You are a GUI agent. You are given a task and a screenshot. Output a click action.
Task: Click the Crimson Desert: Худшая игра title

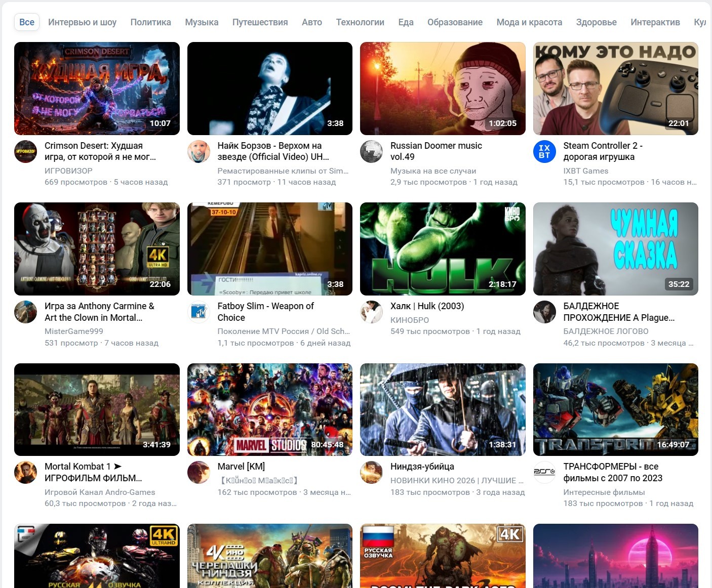pyautogui.click(x=100, y=151)
